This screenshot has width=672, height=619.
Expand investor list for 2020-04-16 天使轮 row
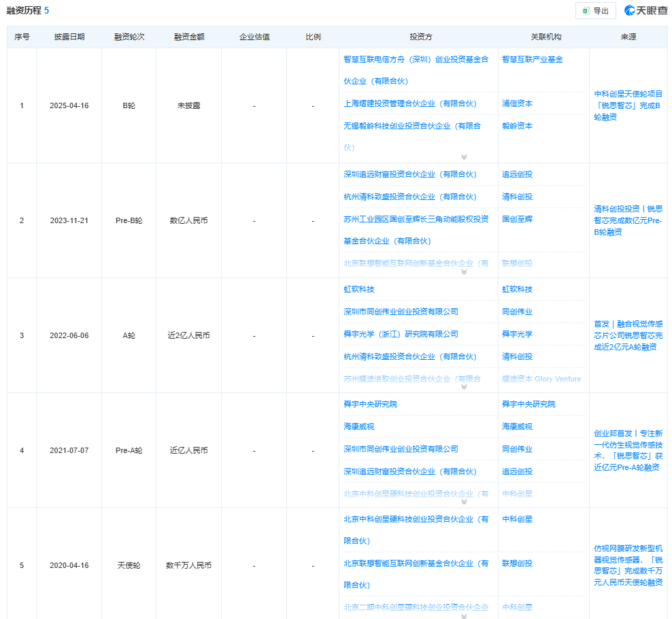tap(464, 616)
